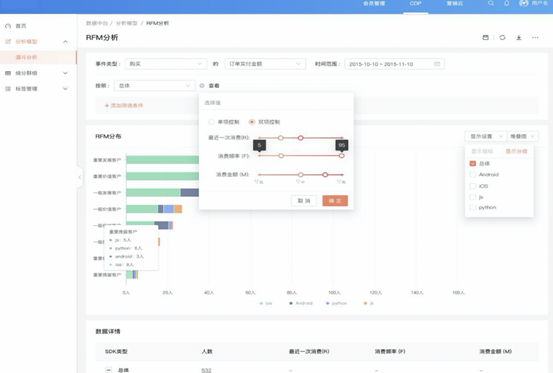The height and width of the screenshot is (373, 553).
Task: Click the 确定 button in popup
Action: [x=335, y=201]
